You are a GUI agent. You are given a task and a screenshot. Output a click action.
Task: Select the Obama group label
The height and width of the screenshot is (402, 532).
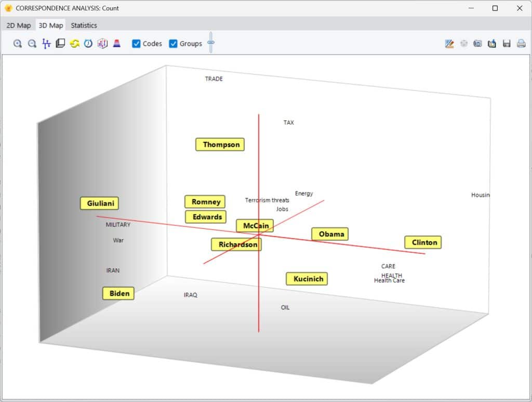(330, 234)
